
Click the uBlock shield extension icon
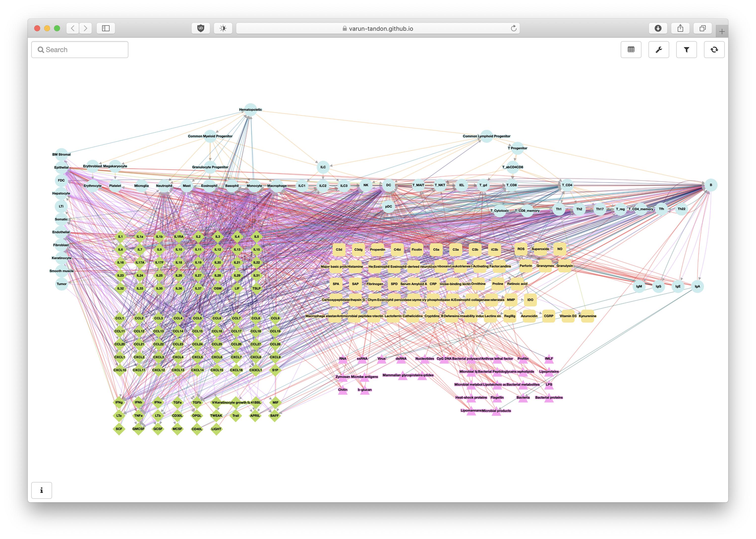tap(201, 28)
